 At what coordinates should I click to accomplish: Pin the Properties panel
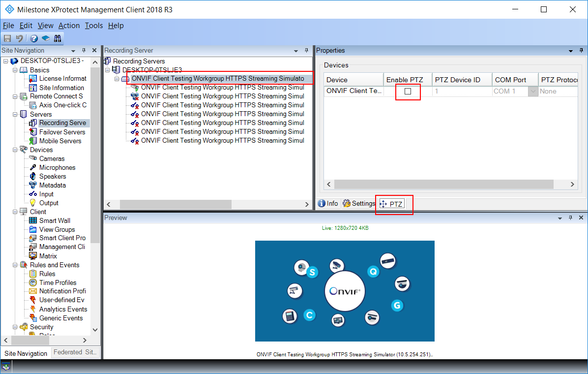click(x=581, y=50)
